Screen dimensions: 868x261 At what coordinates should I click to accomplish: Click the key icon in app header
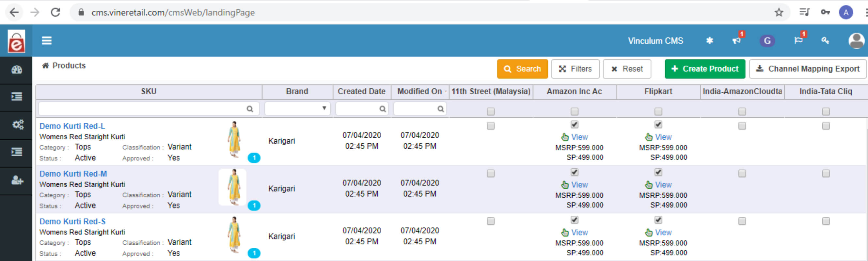tap(825, 41)
